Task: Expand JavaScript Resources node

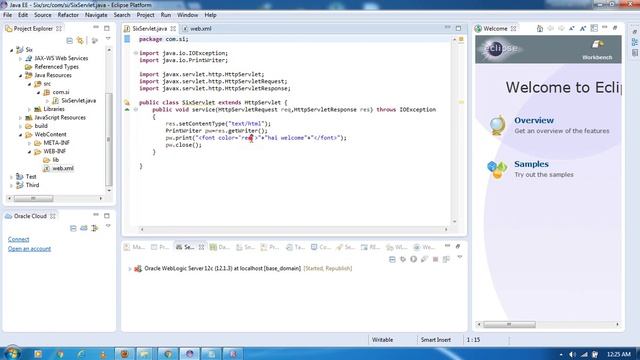Action: point(20,118)
